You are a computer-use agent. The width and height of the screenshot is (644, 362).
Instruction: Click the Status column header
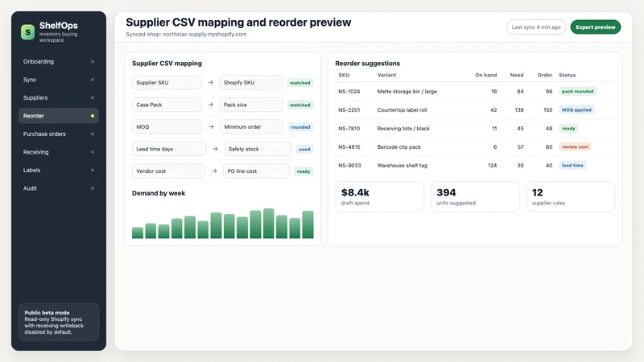(568, 75)
